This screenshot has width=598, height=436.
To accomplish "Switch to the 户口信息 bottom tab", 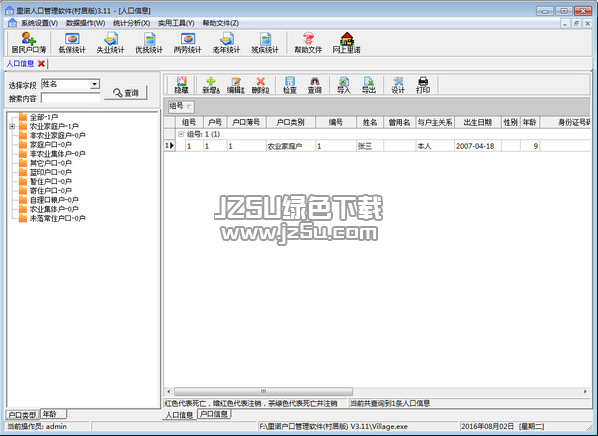I will (214, 414).
